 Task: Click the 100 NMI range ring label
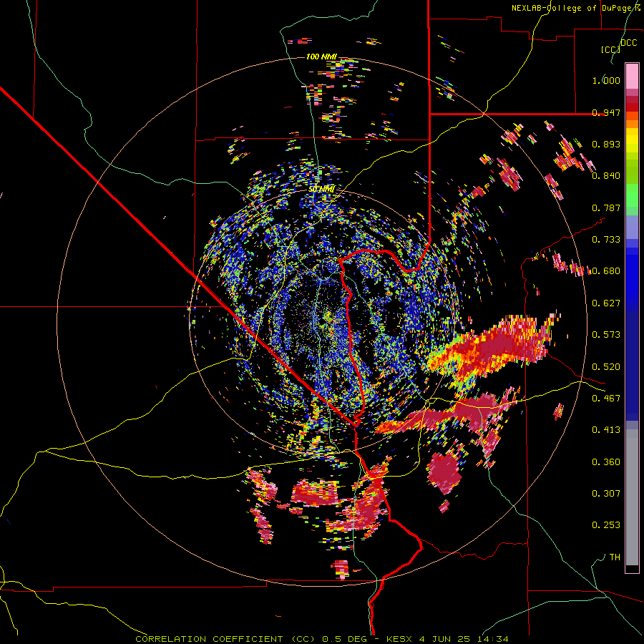click(321, 57)
